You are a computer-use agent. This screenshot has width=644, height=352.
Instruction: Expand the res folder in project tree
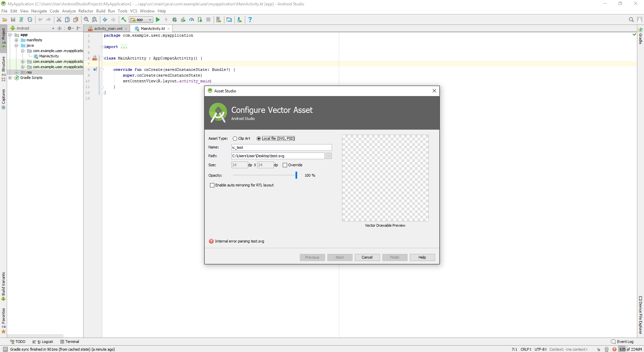click(x=16, y=72)
